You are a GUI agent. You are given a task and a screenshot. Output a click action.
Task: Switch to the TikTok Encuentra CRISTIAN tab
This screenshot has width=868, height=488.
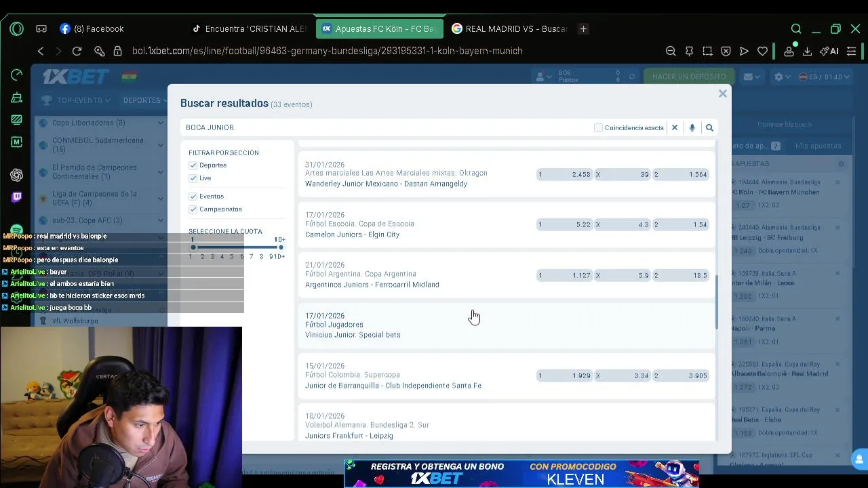tap(249, 28)
